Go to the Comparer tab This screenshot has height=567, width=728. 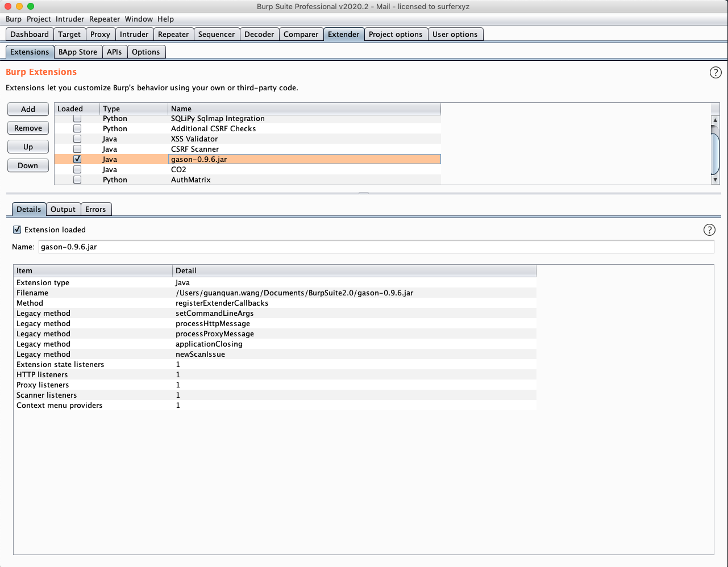pyautogui.click(x=301, y=35)
